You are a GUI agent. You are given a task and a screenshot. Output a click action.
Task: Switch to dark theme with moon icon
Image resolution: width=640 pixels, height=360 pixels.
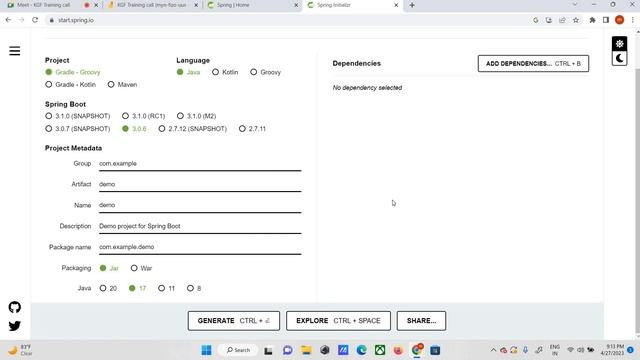coord(620,58)
